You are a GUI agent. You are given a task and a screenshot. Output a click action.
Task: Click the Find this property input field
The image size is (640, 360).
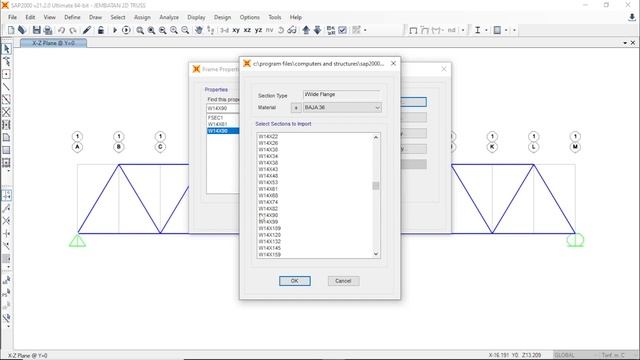[x=223, y=108]
